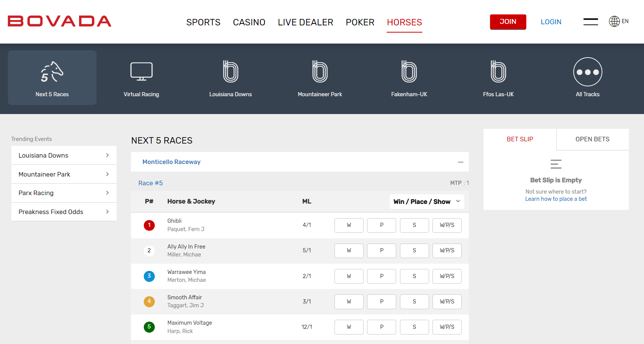Go to the Casino section
644x344 pixels.
(249, 22)
